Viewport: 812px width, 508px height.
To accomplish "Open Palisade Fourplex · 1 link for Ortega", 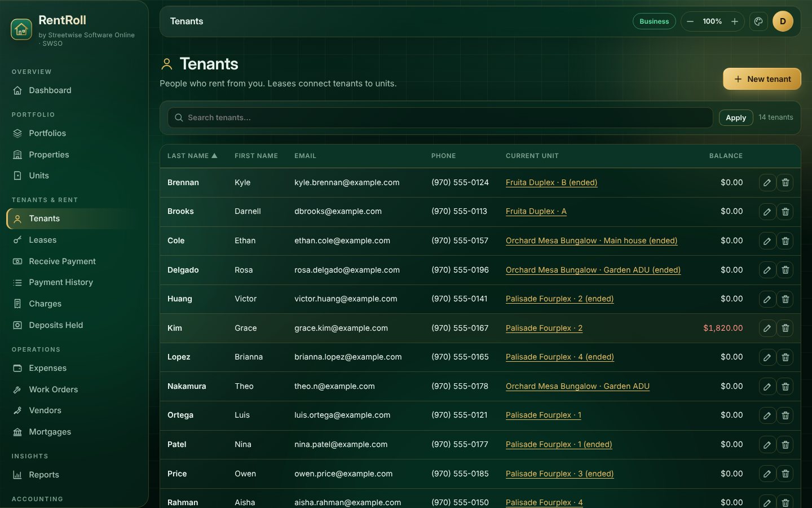I will [544, 415].
